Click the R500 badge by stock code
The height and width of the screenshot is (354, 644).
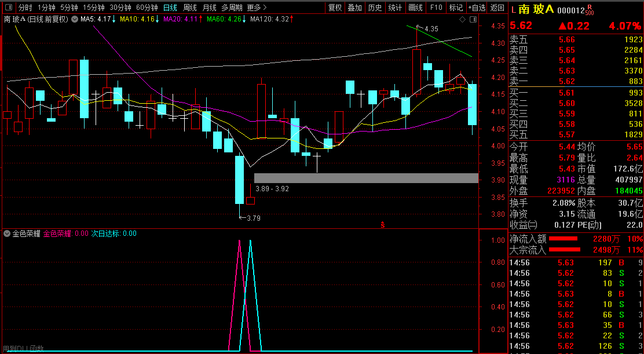[589, 9]
